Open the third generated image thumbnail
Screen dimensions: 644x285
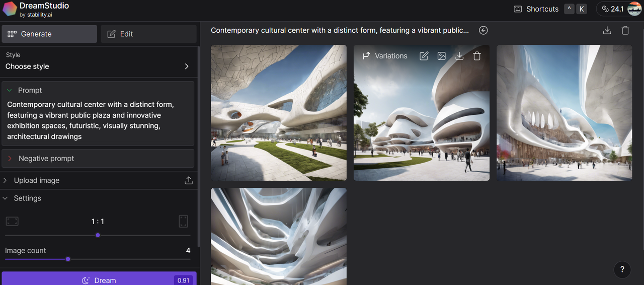coord(565,113)
